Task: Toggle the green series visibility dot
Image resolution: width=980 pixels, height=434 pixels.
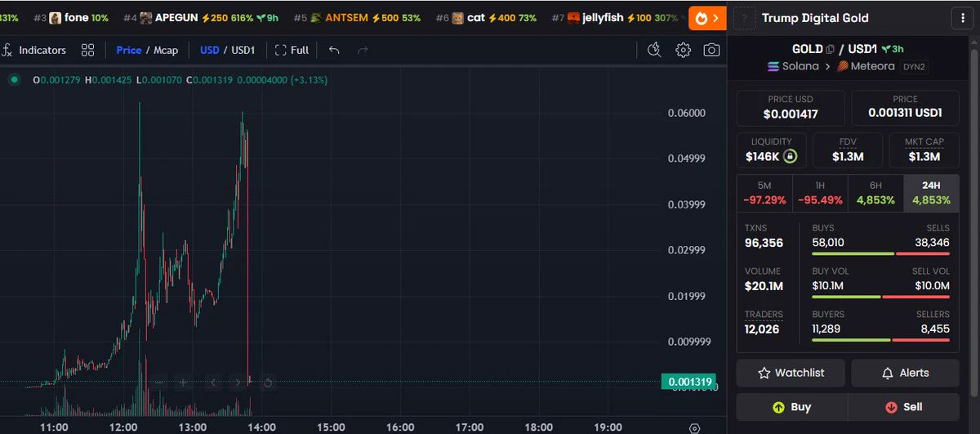Action: (x=14, y=80)
